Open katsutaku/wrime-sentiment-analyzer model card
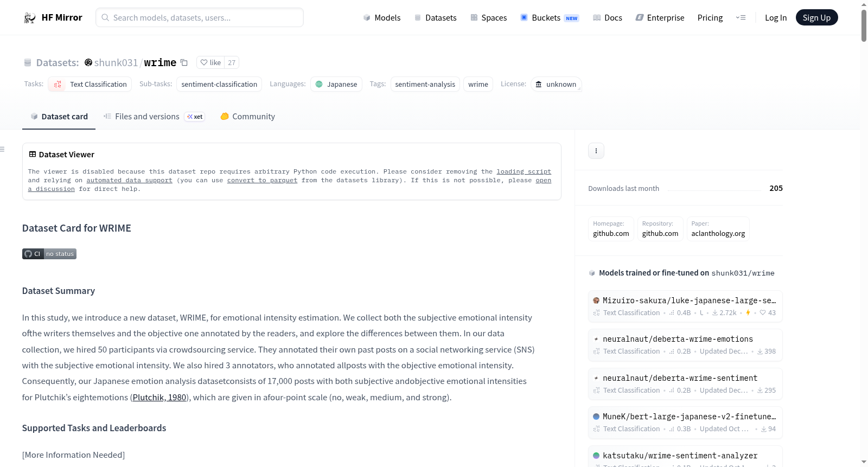The image size is (868, 467). click(x=685, y=457)
